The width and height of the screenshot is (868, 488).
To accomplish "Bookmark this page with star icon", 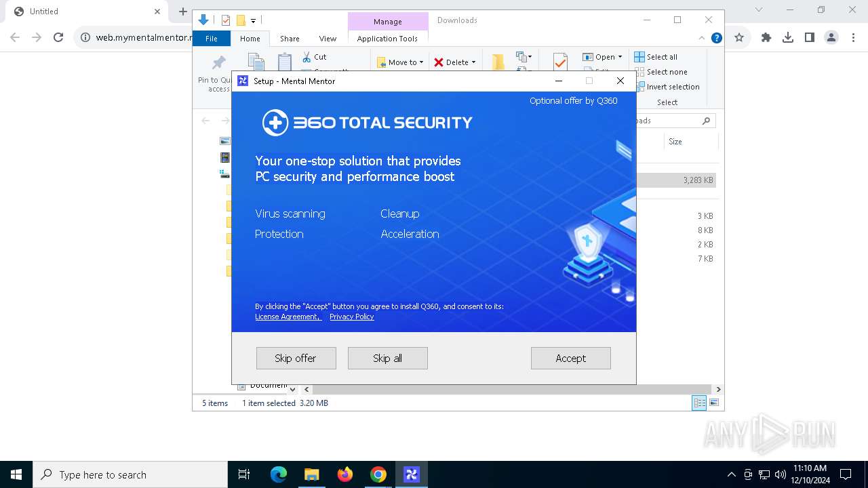I will 739,38.
